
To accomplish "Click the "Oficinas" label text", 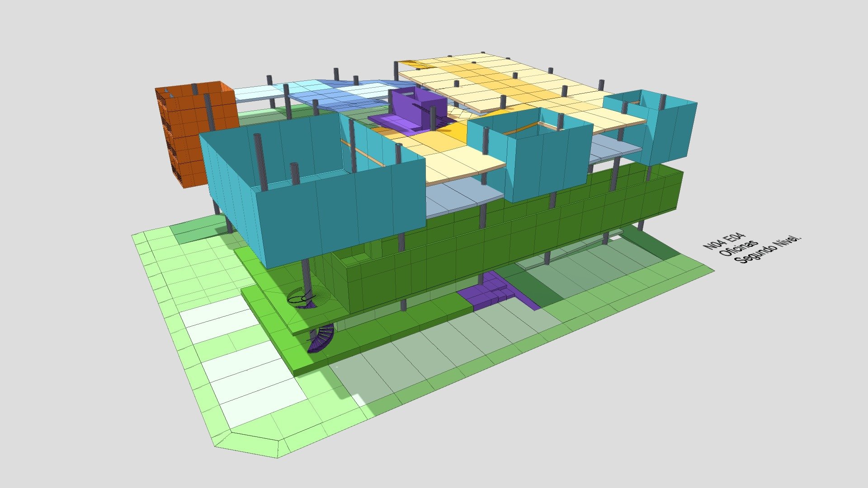I will click(x=738, y=248).
